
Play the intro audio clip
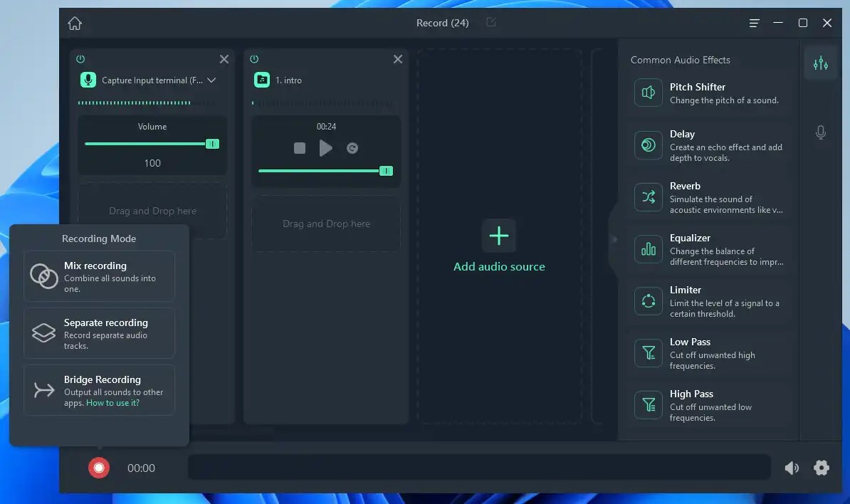point(326,148)
